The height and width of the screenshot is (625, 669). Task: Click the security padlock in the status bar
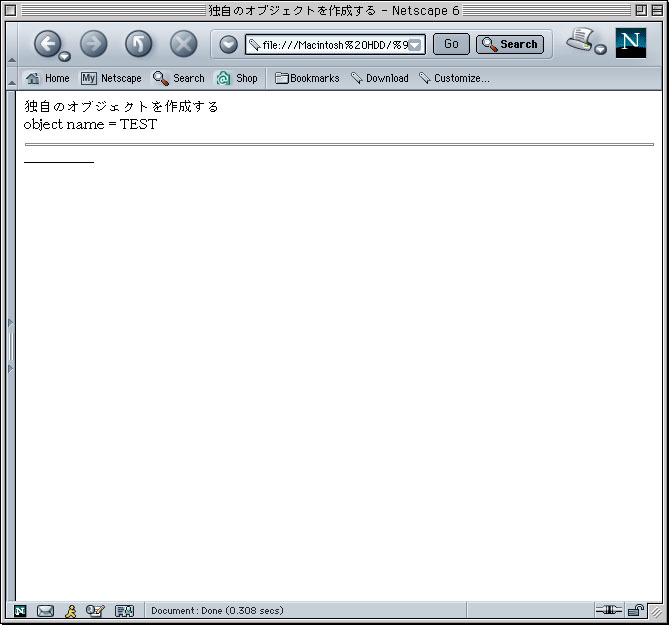[x=635, y=610]
